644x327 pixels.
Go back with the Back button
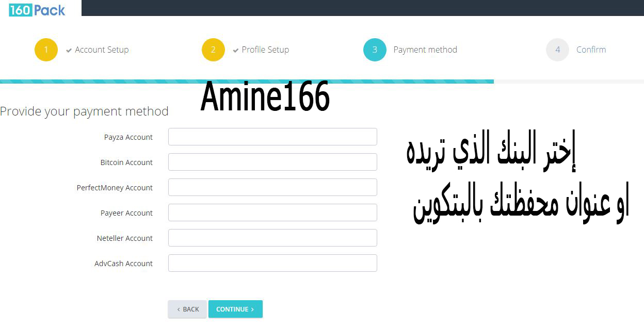point(187,309)
